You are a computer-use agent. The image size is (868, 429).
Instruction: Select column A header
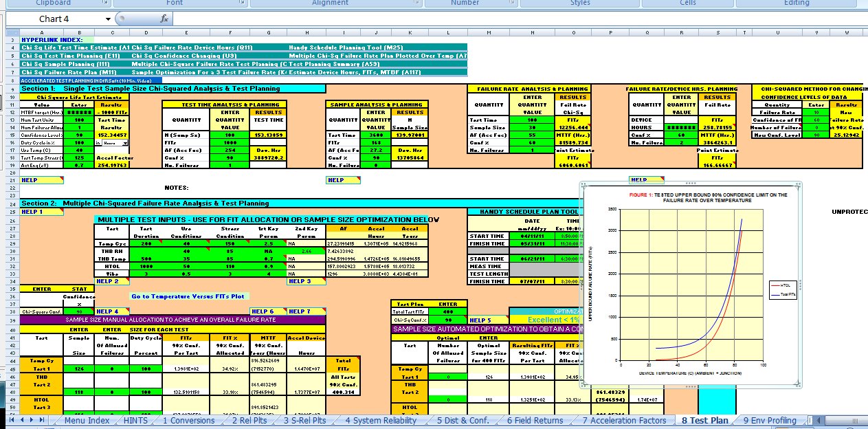point(41,32)
